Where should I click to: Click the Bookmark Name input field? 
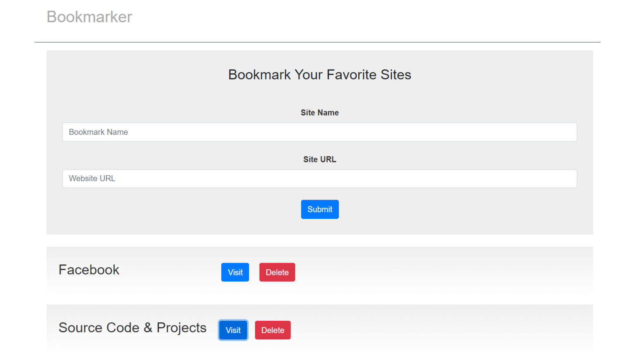point(319,132)
